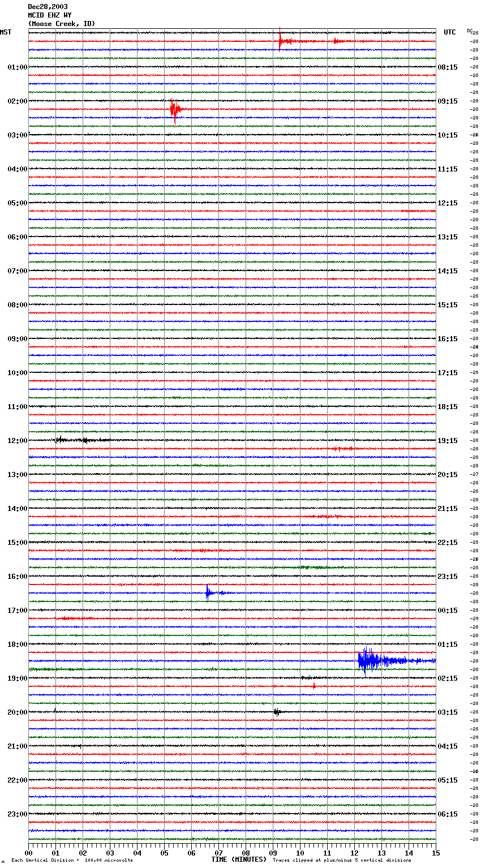Click the 01:00 MST time label

point(18,67)
